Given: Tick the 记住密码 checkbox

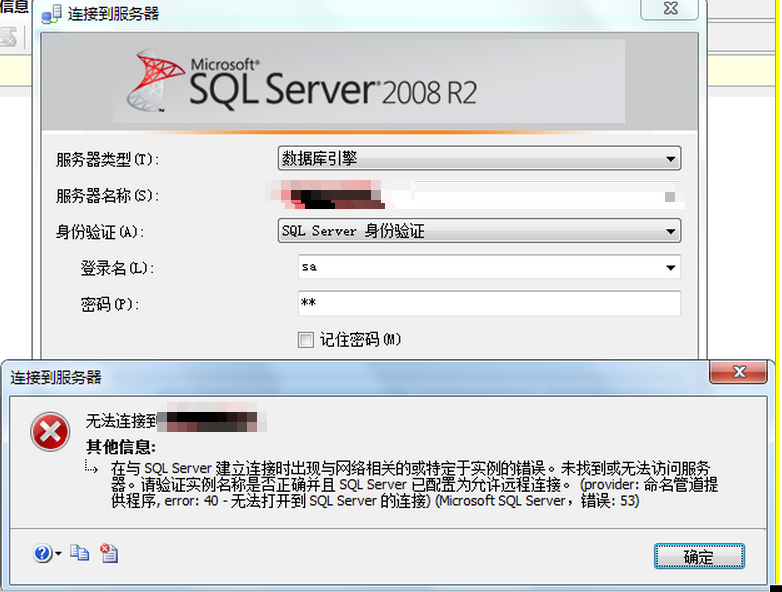Looking at the screenshot, I should click(306, 340).
